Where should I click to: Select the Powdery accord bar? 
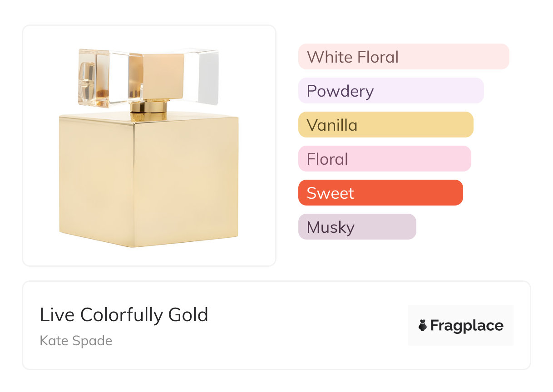point(390,91)
